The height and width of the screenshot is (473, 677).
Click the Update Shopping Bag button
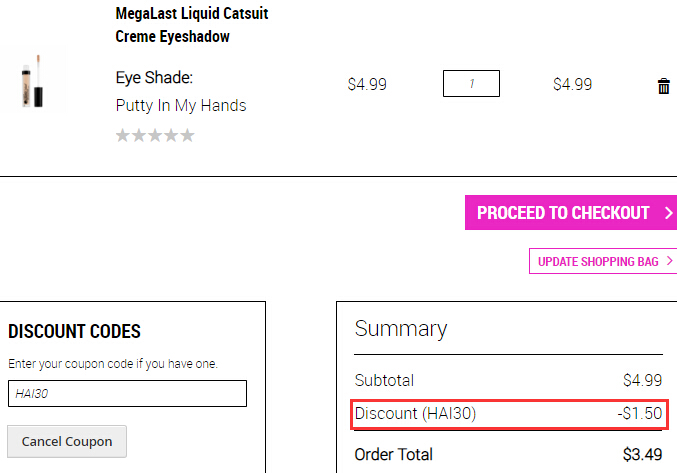coord(603,261)
